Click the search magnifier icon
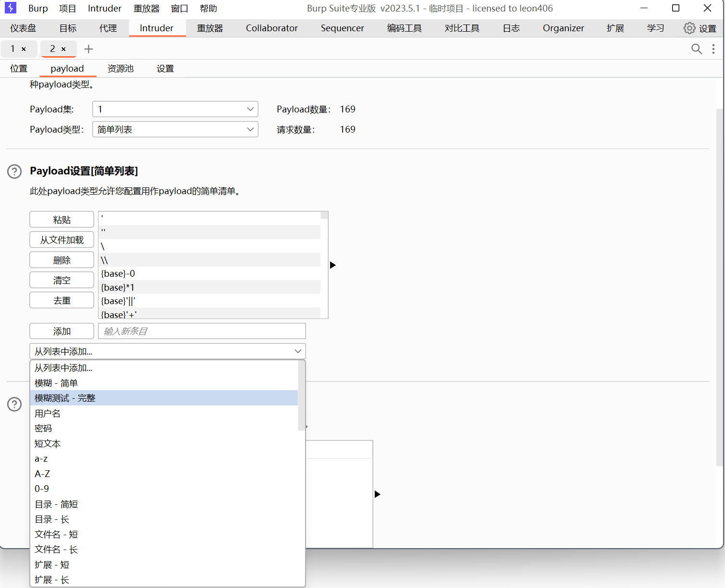Image resolution: width=725 pixels, height=588 pixels. click(696, 49)
